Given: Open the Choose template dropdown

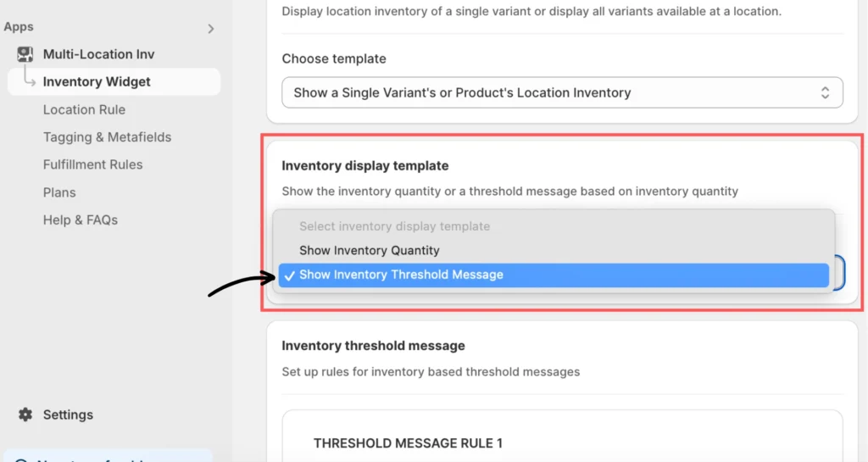Looking at the screenshot, I should tap(551, 92).
